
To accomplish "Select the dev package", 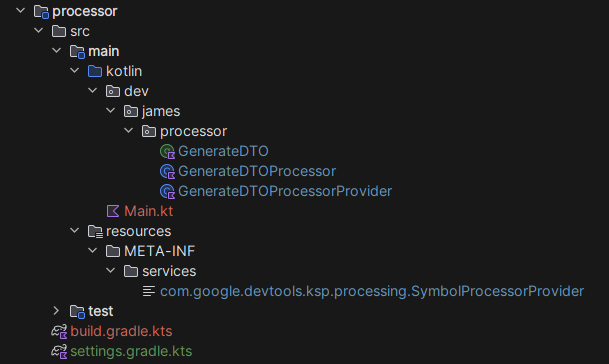I will click(x=136, y=91).
